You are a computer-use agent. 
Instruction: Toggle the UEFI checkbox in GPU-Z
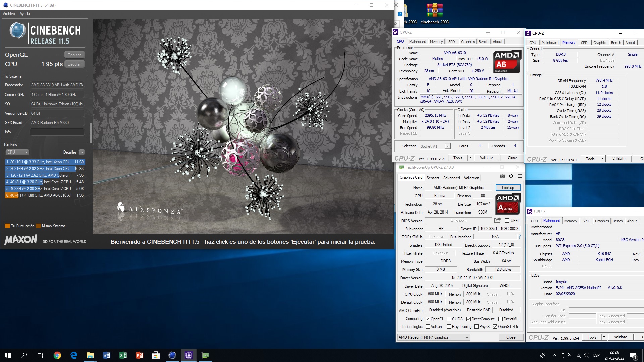point(507,220)
